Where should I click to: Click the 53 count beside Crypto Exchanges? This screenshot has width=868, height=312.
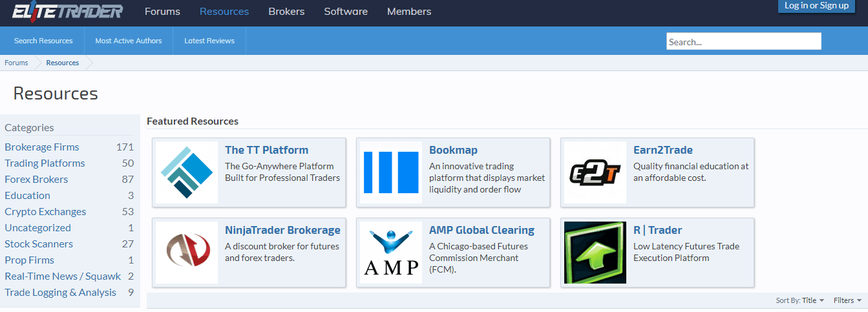128,211
